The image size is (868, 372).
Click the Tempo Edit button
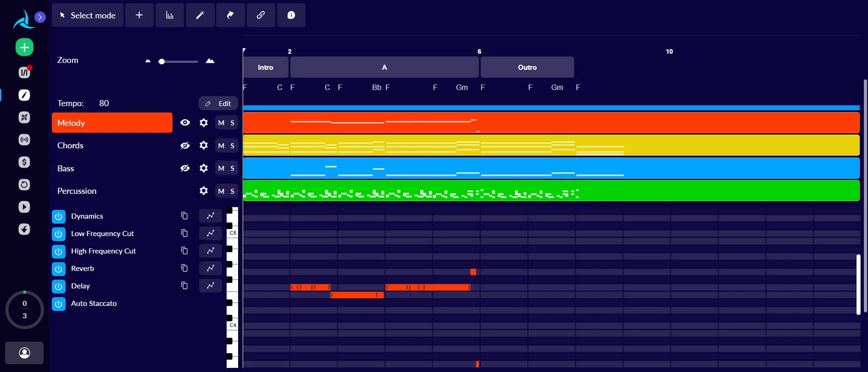tap(218, 103)
